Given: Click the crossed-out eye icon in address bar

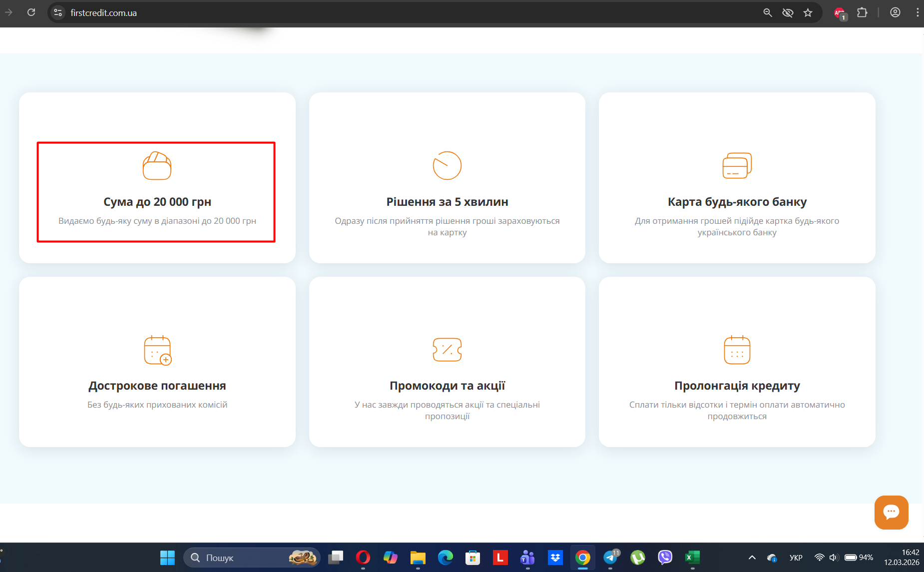Looking at the screenshot, I should 788,12.
